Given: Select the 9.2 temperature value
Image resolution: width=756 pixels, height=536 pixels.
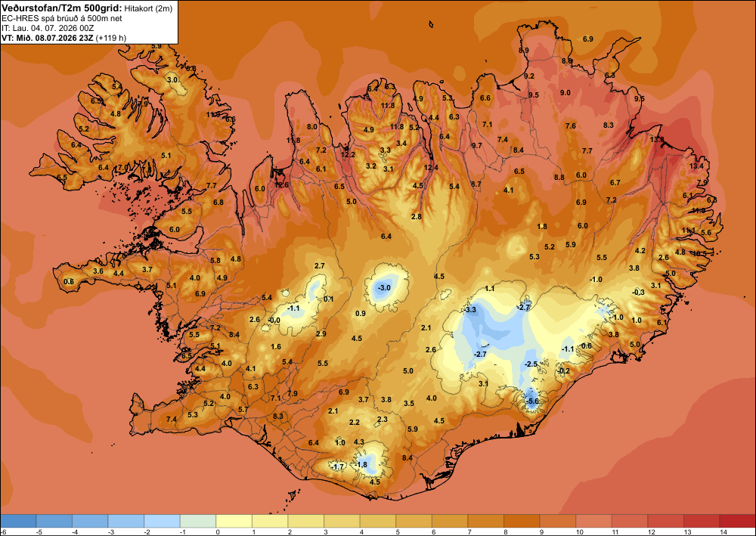Looking at the screenshot, I should click(x=529, y=76).
